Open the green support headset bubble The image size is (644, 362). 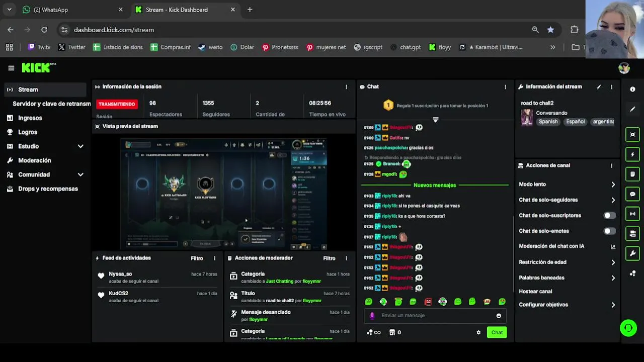628,328
